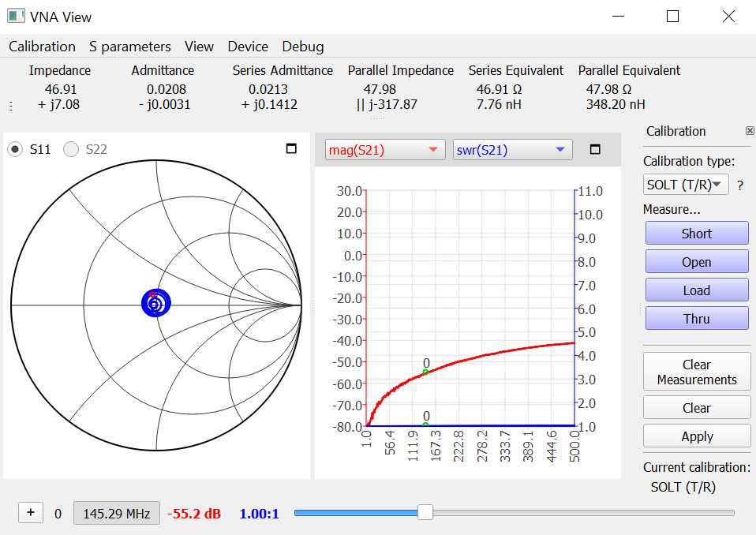The height and width of the screenshot is (535, 756).
Task: Click the 1.00:1 SWR readout
Action: click(x=259, y=514)
